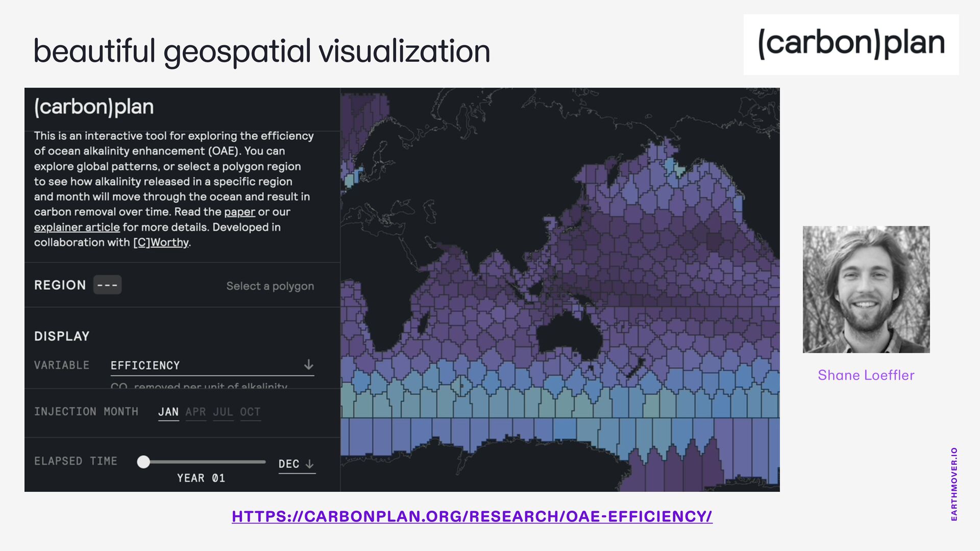
Task: Click the Efficiency variable down arrow
Action: pos(308,365)
